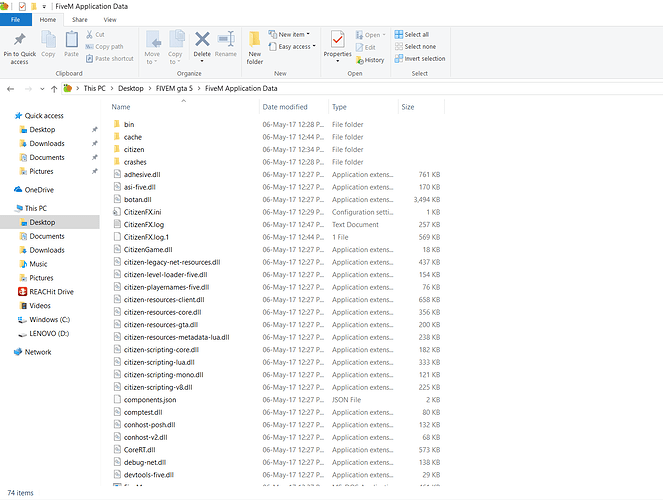Expand chevron after Desktop in address bar
Image resolution: width=663 pixels, height=500 pixels.
click(x=150, y=88)
